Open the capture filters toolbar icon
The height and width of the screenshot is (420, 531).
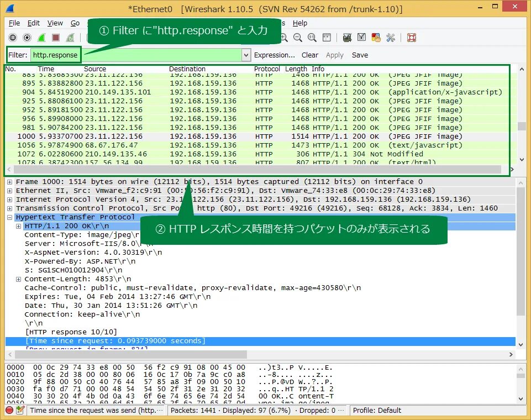(347, 38)
